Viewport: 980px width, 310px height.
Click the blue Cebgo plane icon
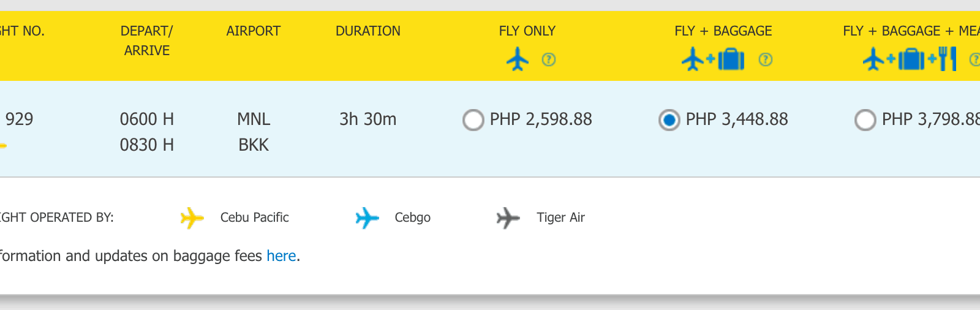(x=367, y=217)
